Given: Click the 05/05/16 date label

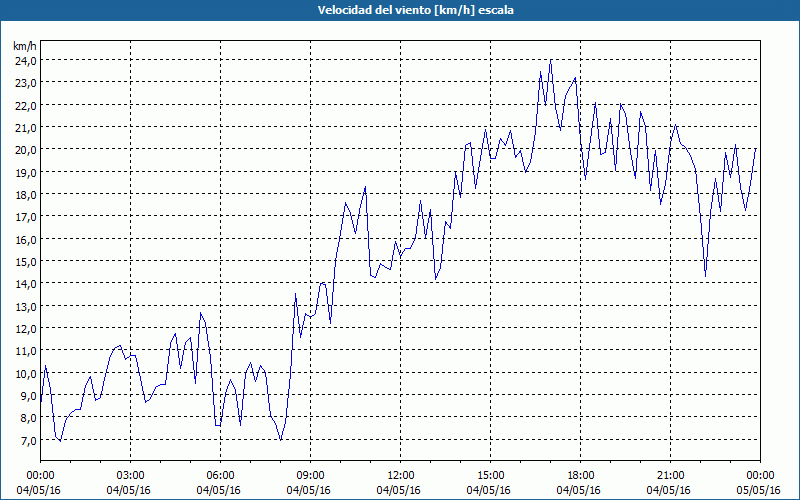Looking at the screenshot, I should [761, 490].
